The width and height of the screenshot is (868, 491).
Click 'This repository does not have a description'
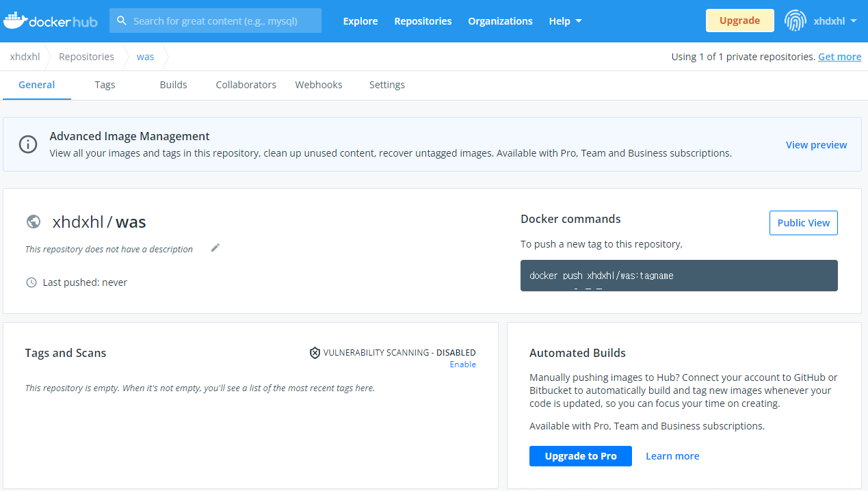click(x=109, y=250)
